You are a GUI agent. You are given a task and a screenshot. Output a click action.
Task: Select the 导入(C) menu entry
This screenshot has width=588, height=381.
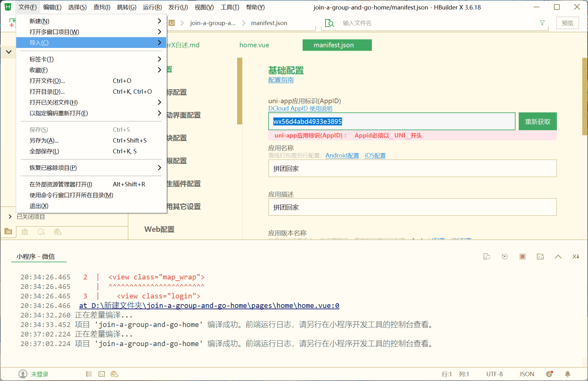click(91, 43)
